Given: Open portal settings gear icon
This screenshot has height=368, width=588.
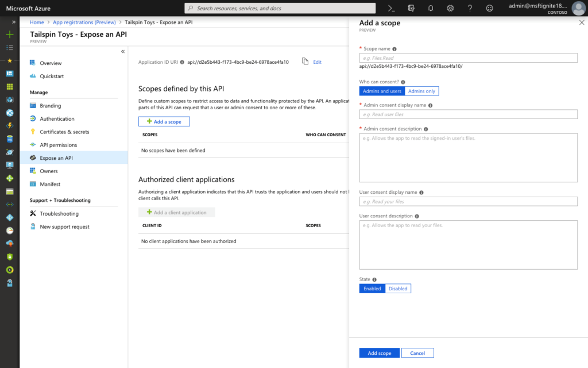Looking at the screenshot, I should click(x=450, y=8).
